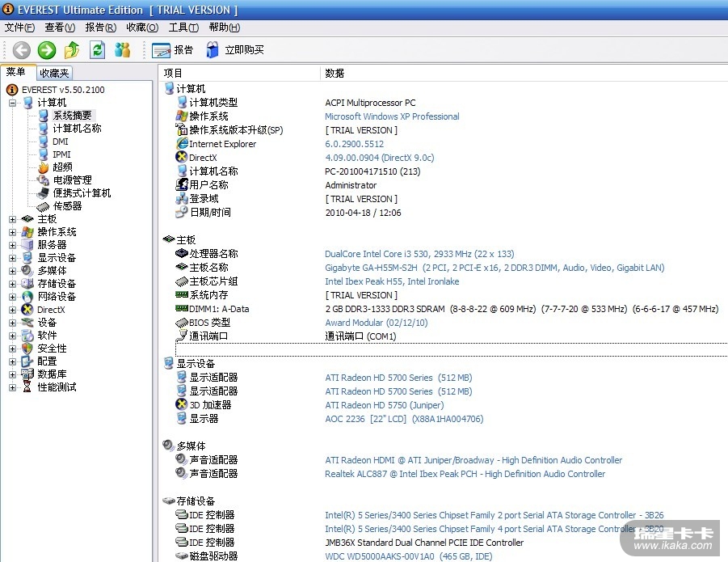Select IPMI in the tree
The width and height of the screenshot is (728, 562).
click(61, 154)
